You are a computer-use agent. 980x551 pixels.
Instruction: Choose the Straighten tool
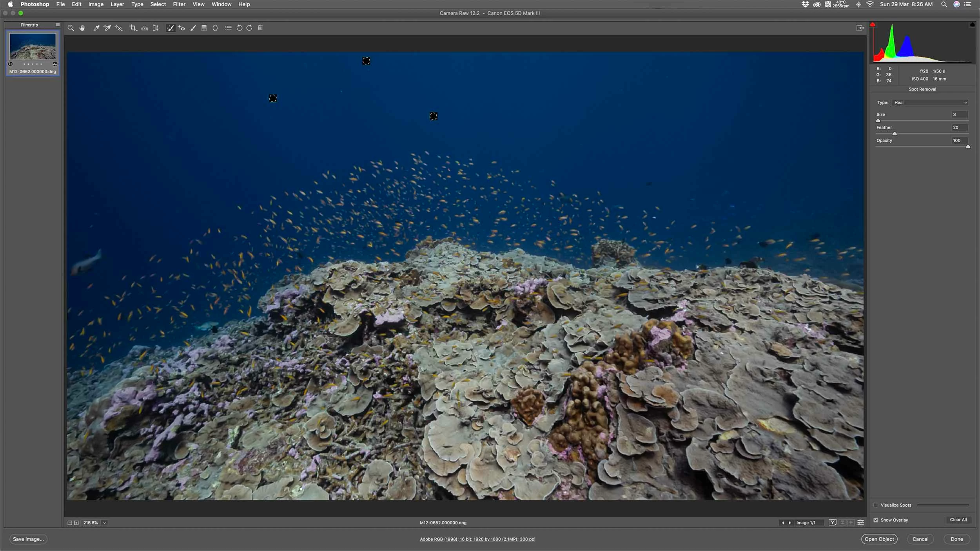(x=145, y=28)
